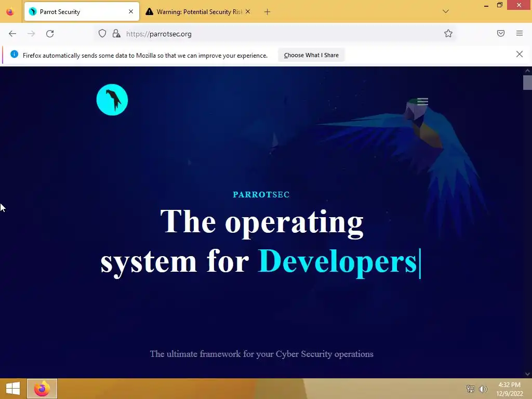Open the network tray icon
The width and height of the screenshot is (532, 399).
click(x=470, y=389)
